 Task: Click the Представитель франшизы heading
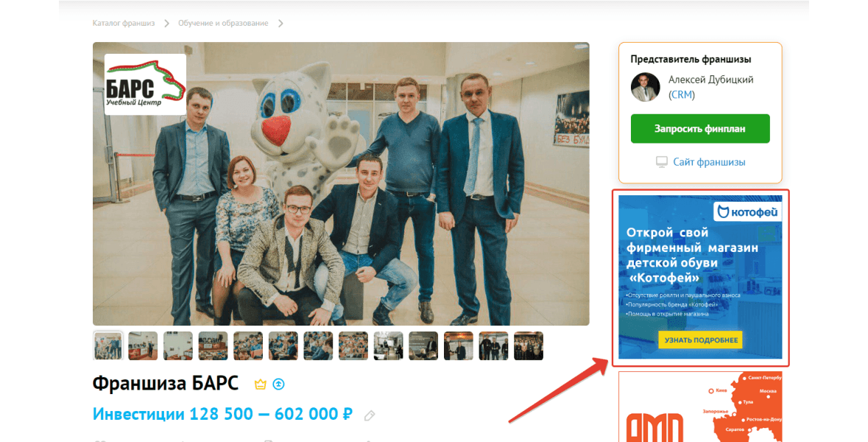click(691, 59)
